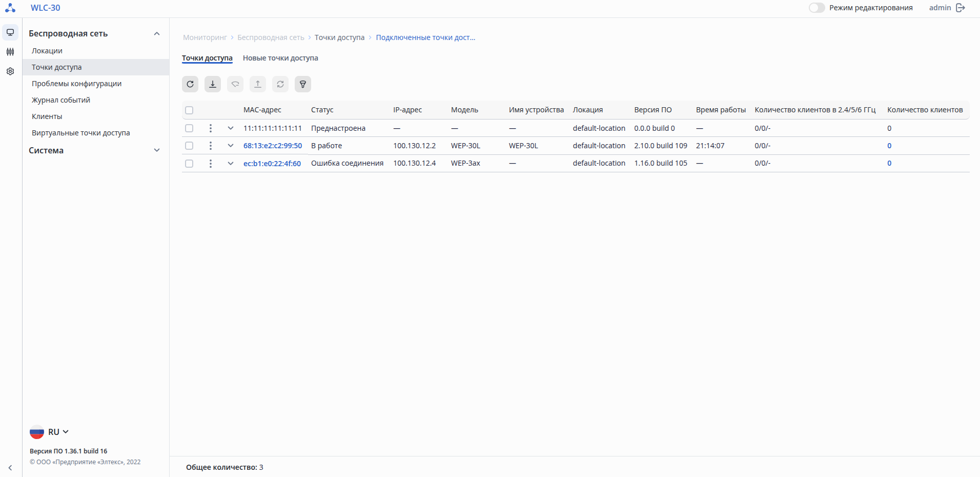The image size is (980, 477).
Task: Collapse the sidebar with bottom-left arrow
Action: point(10,468)
